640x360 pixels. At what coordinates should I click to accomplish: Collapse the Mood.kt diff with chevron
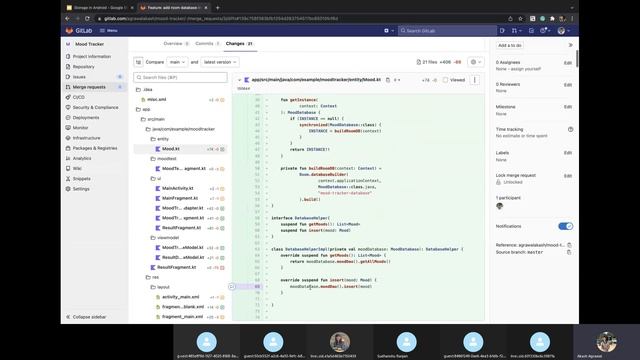tap(239, 80)
